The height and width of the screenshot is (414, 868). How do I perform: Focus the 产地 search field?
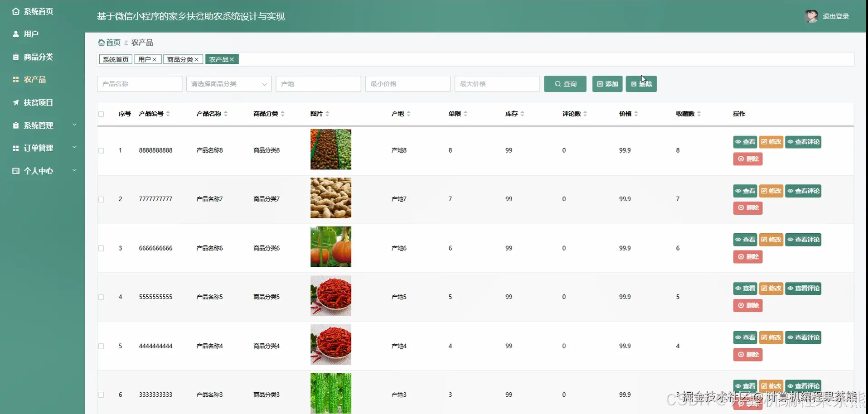[318, 84]
